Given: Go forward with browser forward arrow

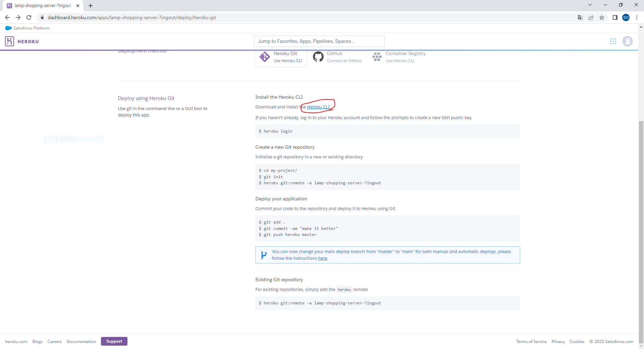Looking at the screenshot, I should 18,17.
